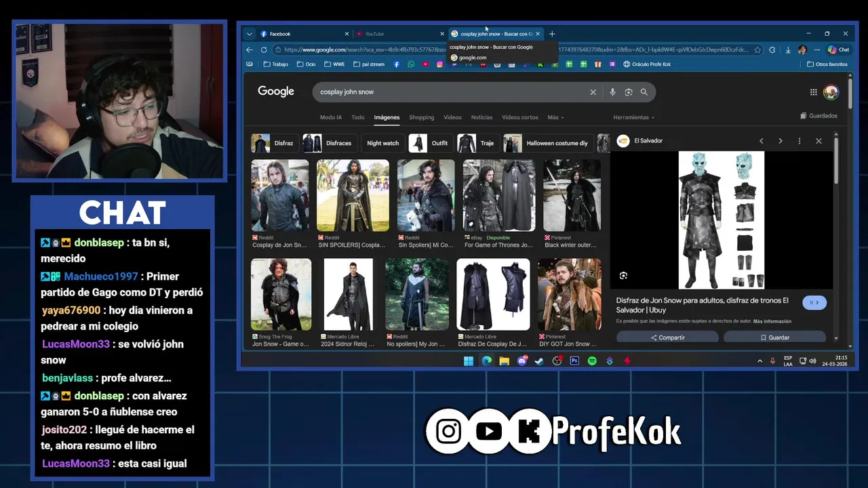Close the cosplay john snow tab
Screen dimensions: 868x488
[538, 34]
